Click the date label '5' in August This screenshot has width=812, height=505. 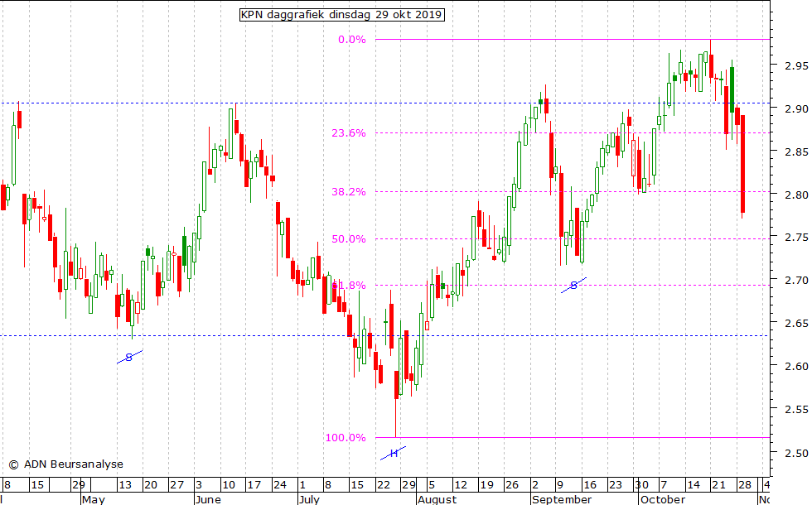click(432, 485)
